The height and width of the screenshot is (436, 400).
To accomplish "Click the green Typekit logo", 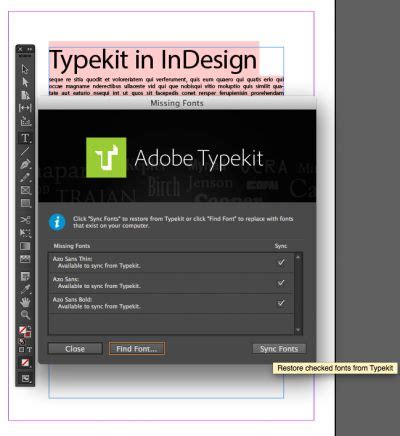I will [106, 158].
